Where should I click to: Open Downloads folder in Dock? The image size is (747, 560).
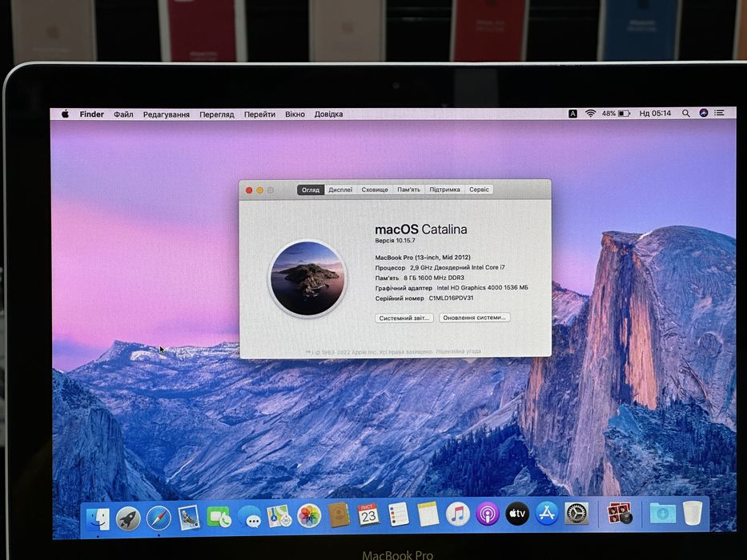[663, 513]
